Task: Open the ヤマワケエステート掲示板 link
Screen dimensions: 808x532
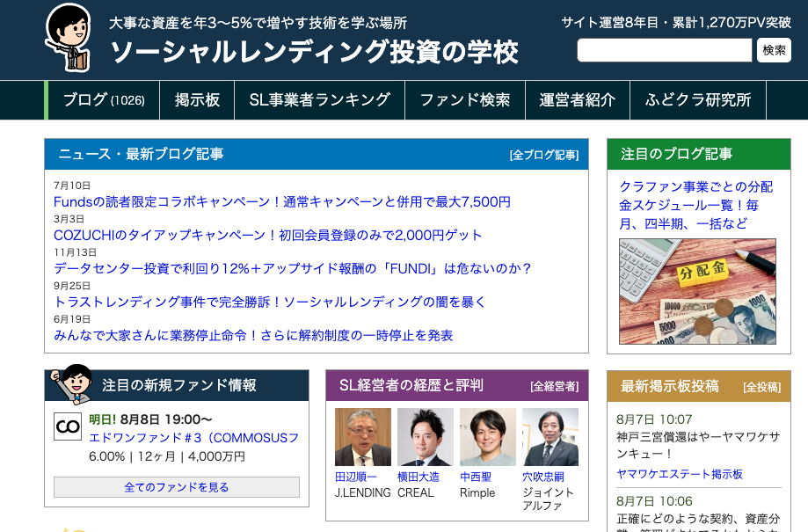Action: click(680, 474)
